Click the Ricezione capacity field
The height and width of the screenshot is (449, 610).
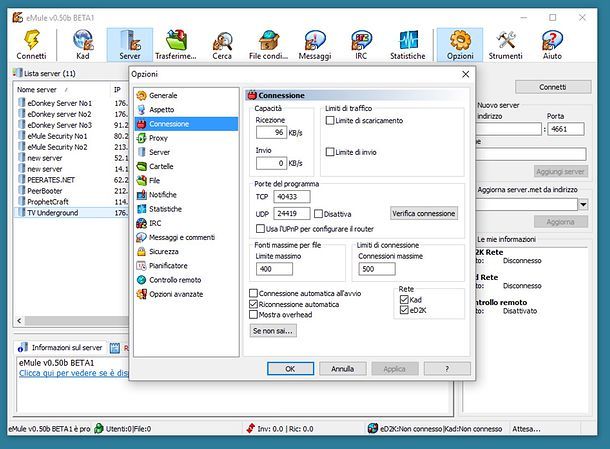(x=271, y=133)
